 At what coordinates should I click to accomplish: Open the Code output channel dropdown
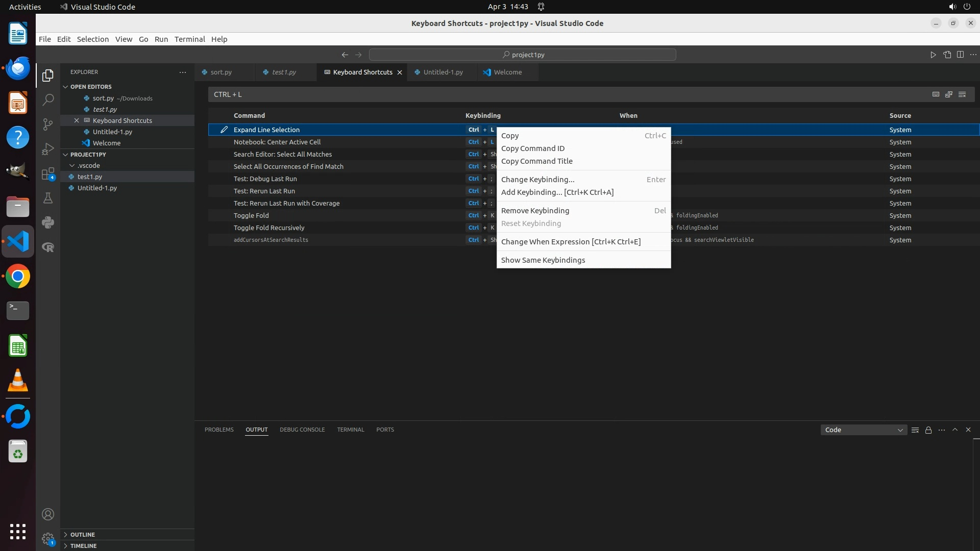coord(864,430)
